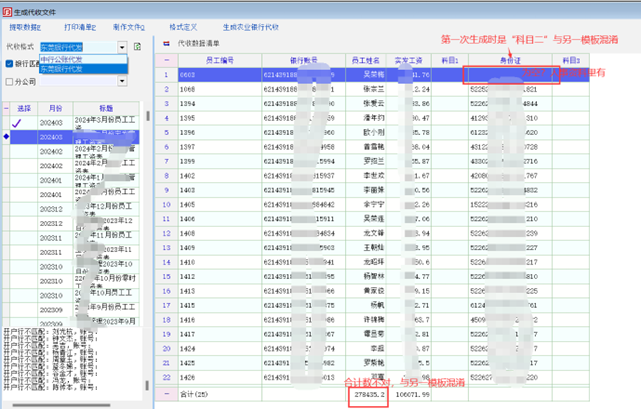Open the 提取数据 menu

click(26, 28)
